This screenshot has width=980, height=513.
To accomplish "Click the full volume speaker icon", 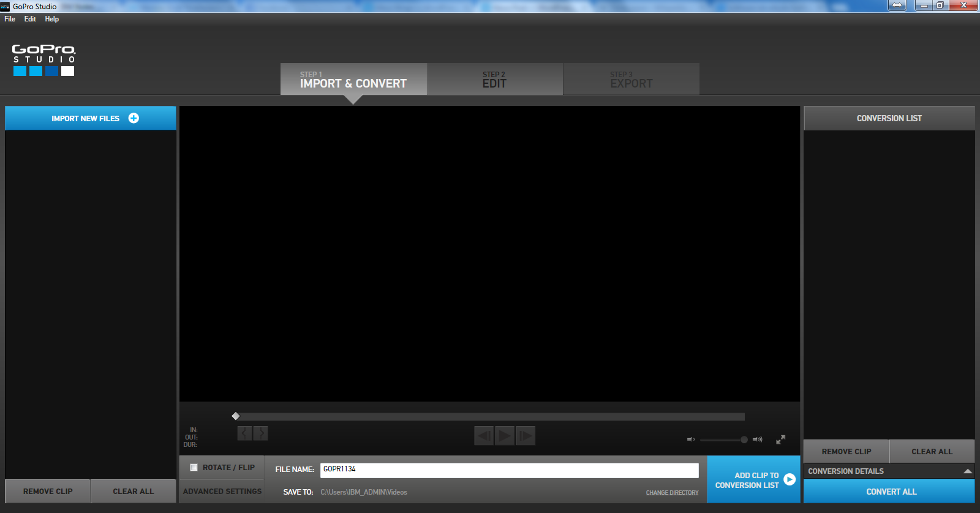I will coord(758,440).
